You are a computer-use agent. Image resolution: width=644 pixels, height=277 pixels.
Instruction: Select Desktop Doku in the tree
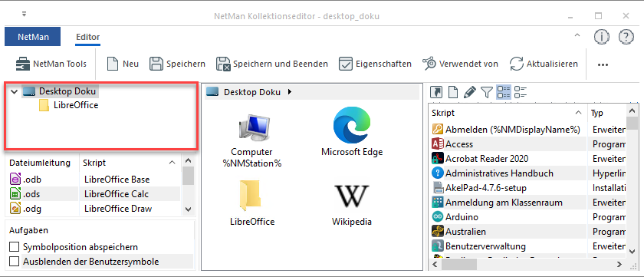[67, 91]
